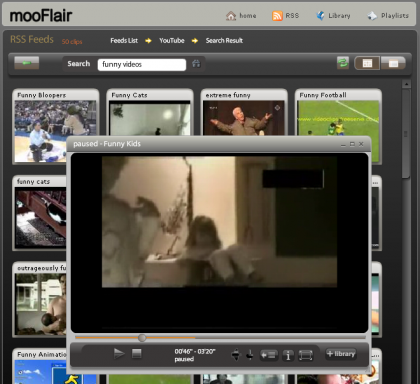
Task: Open the Funny Animation thumbnail
Action: 40,372
